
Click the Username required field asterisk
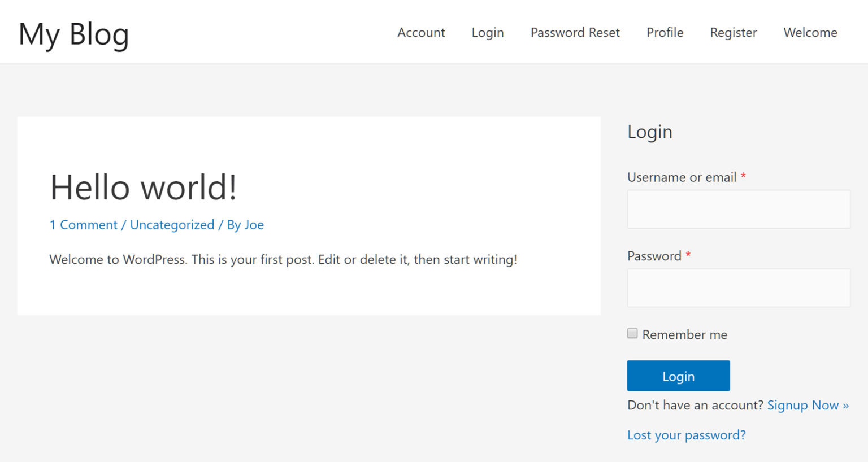[743, 177]
